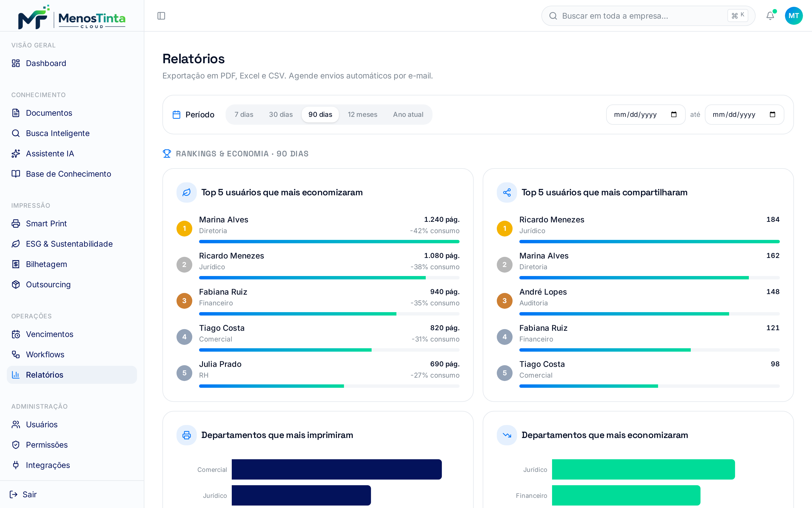Click "1.240 pág." value for Marina Alves
The width and height of the screenshot is (812, 508).
coord(442,219)
